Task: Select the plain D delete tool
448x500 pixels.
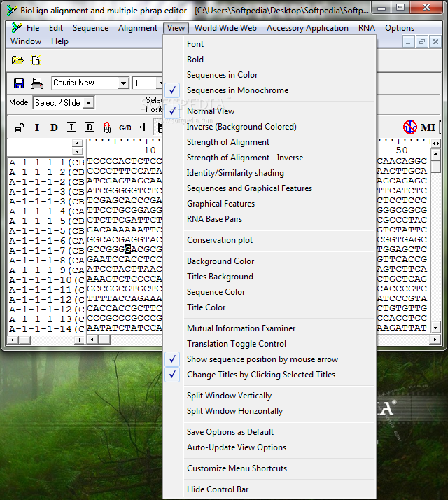Action: click(54, 127)
